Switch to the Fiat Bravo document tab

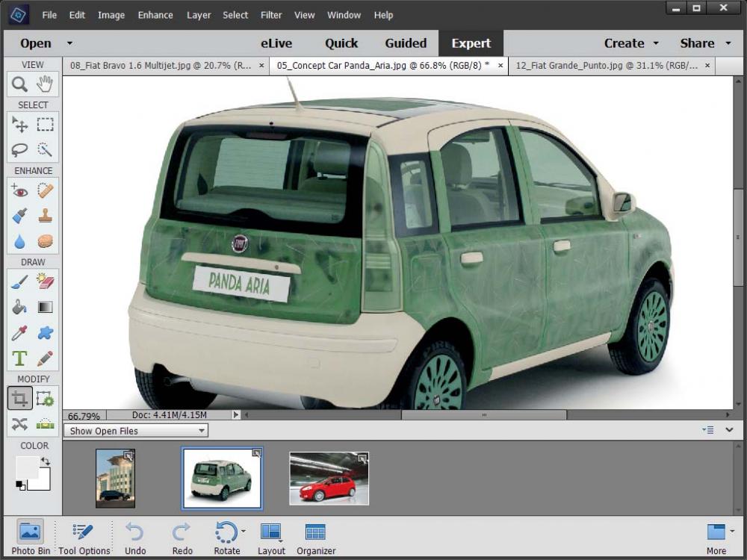(x=161, y=66)
